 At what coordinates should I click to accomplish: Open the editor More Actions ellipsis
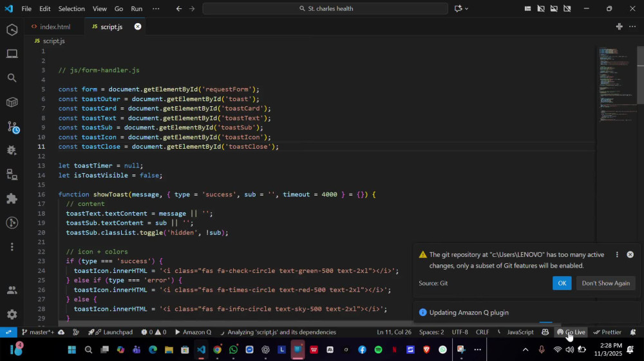click(632, 26)
